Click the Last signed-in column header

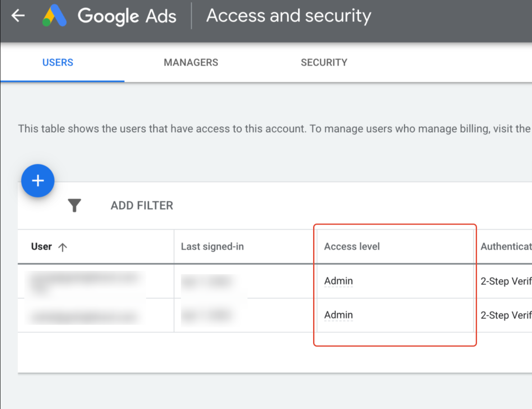coord(212,247)
